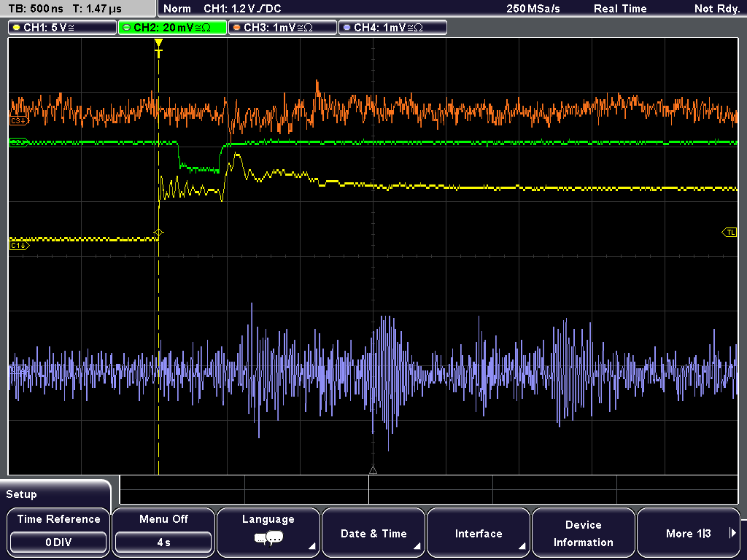Click the time reference triangle at grid bottom
Screen dimensions: 747x560
(373, 470)
